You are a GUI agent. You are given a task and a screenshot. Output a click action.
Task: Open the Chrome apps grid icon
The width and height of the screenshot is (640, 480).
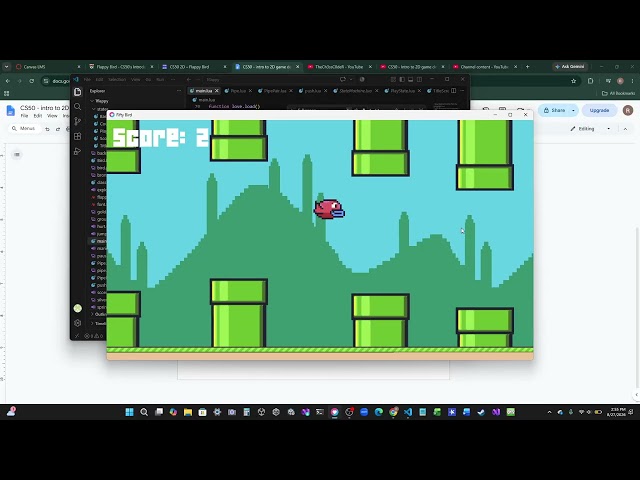click(x=6, y=93)
